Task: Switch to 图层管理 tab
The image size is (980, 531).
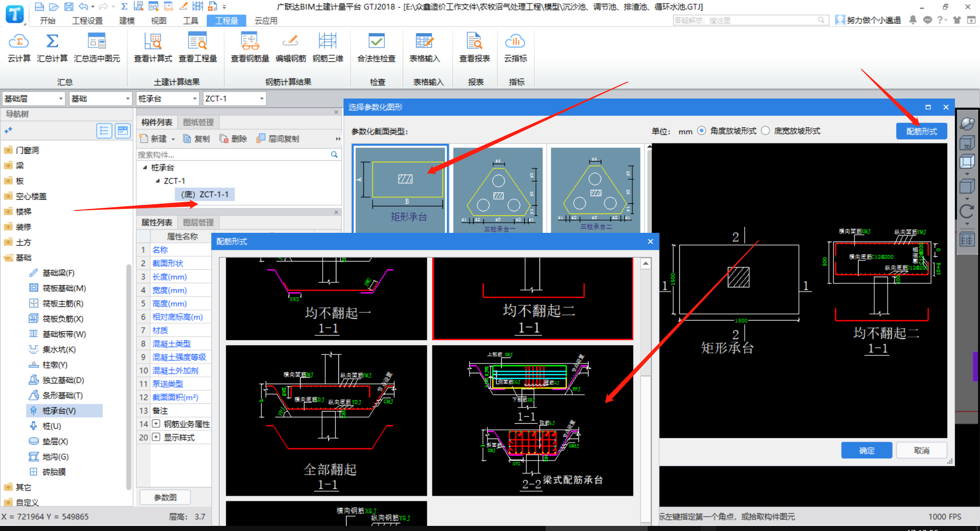Action: click(198, 222)
